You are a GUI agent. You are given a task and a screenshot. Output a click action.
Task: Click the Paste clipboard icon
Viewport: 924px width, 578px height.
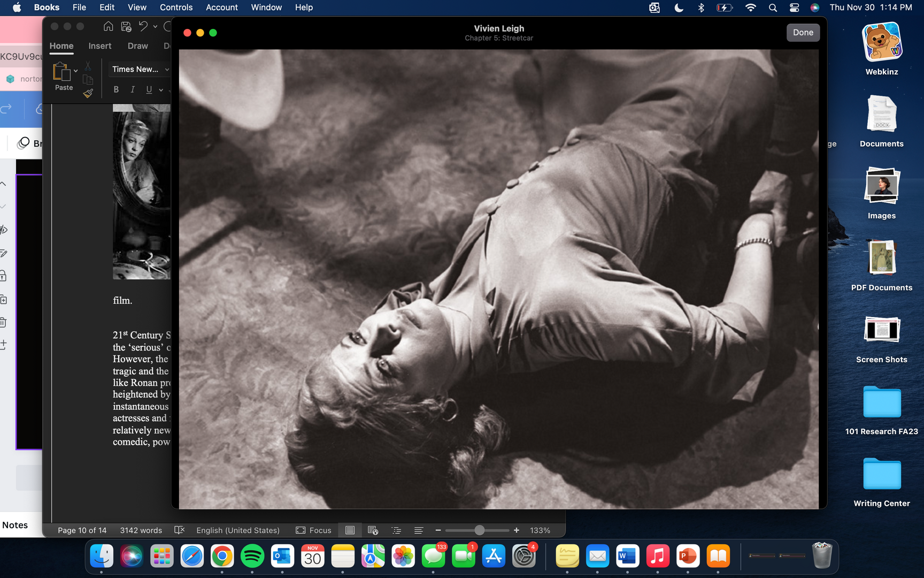point(62,71)
